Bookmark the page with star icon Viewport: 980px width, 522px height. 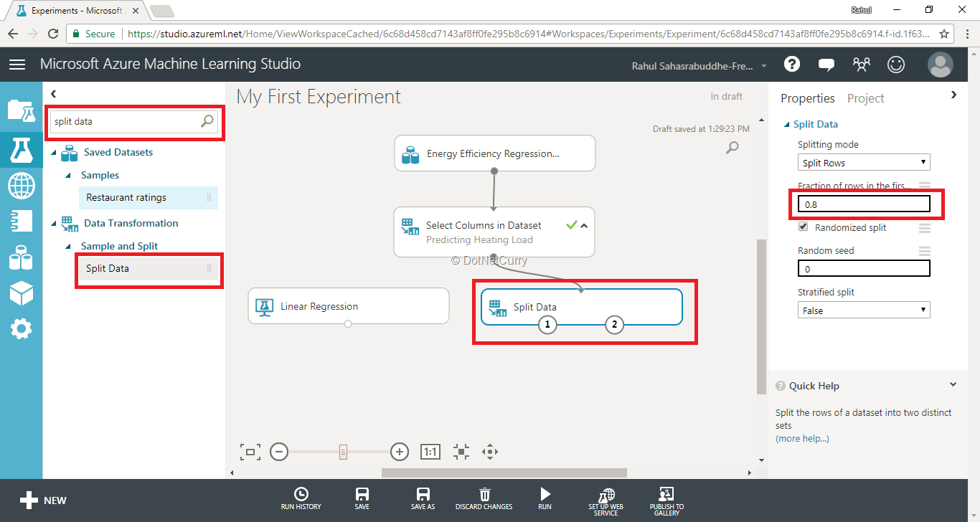[944, 34]
